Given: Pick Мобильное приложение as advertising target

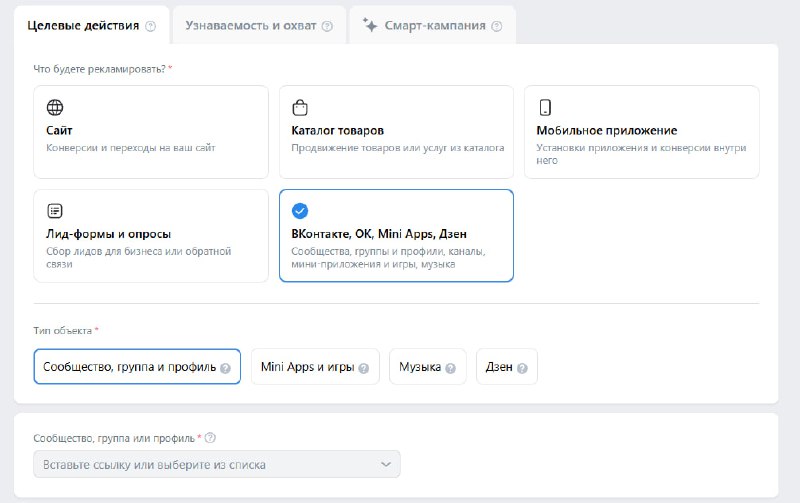Looking at the screenshot, I should 641,132.
